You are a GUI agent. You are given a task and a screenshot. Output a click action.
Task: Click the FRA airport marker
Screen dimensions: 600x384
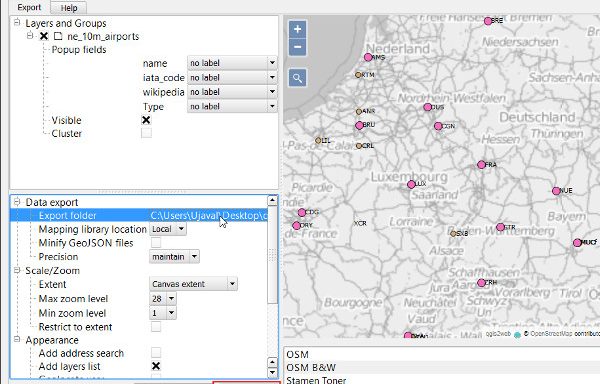pos(481,165)
